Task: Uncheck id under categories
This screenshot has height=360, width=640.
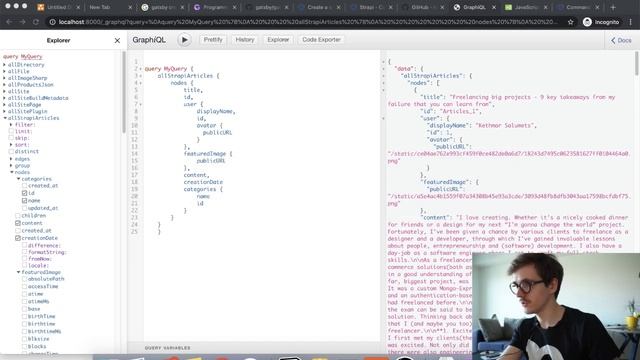Action: (x=24, y=193)
